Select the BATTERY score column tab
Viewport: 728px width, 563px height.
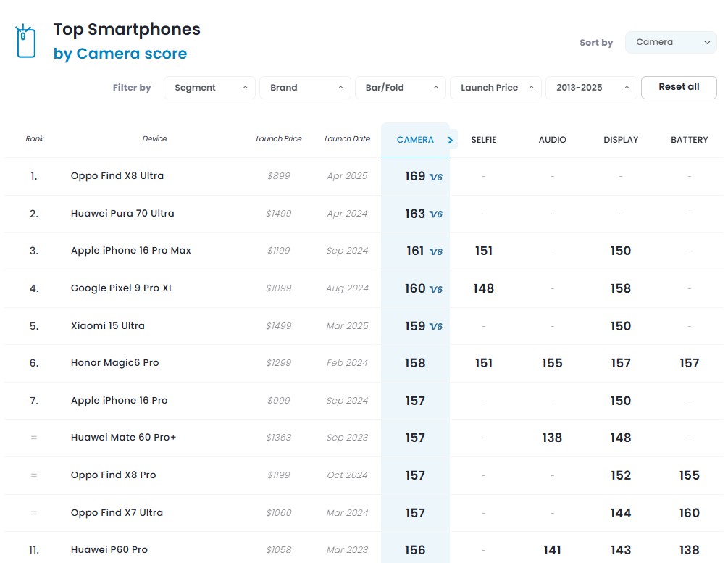689,140
